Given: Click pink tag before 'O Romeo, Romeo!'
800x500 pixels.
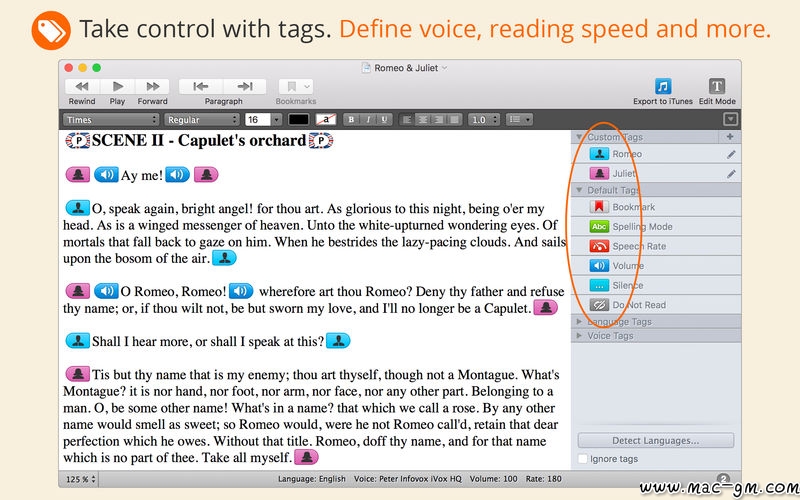Looking at the screenshot, I should pyautogui.click(x=78, y=291).
